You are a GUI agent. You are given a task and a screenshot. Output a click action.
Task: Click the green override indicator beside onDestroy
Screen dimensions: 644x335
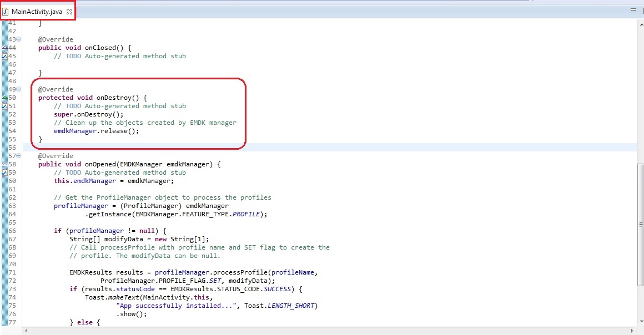pos(4,98)
